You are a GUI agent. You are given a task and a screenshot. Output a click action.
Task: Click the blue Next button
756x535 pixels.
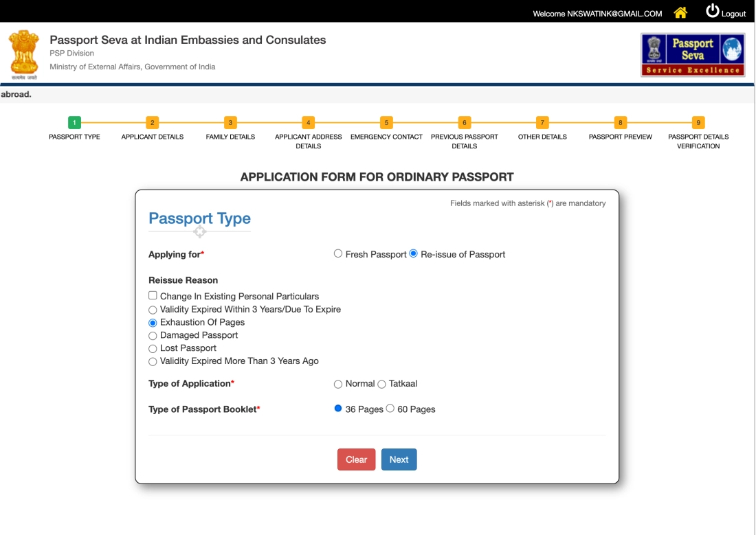tap(399, 460)
